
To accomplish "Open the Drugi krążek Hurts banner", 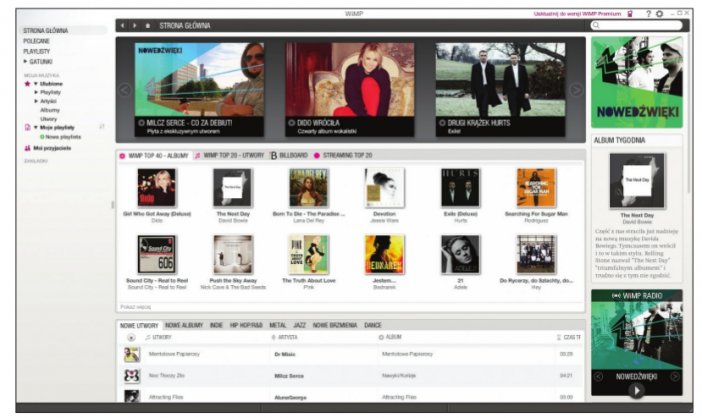I will coord(500,90).
